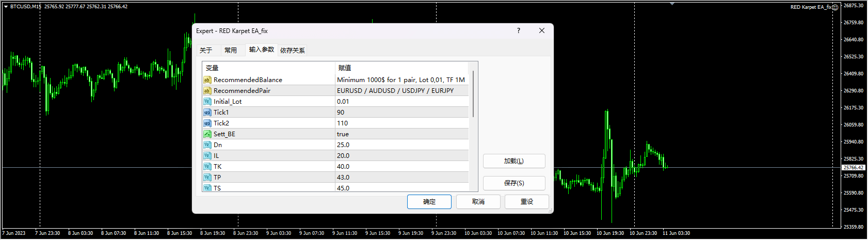Open the BTCUSD,M15 chart dropdown triangle

6,7
